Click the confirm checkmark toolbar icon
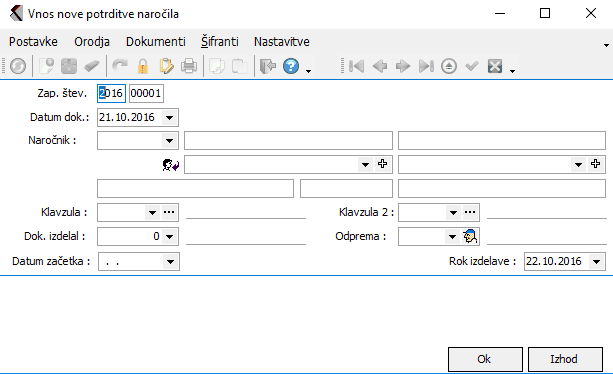613x374 pixels. [x=472, y=66]
